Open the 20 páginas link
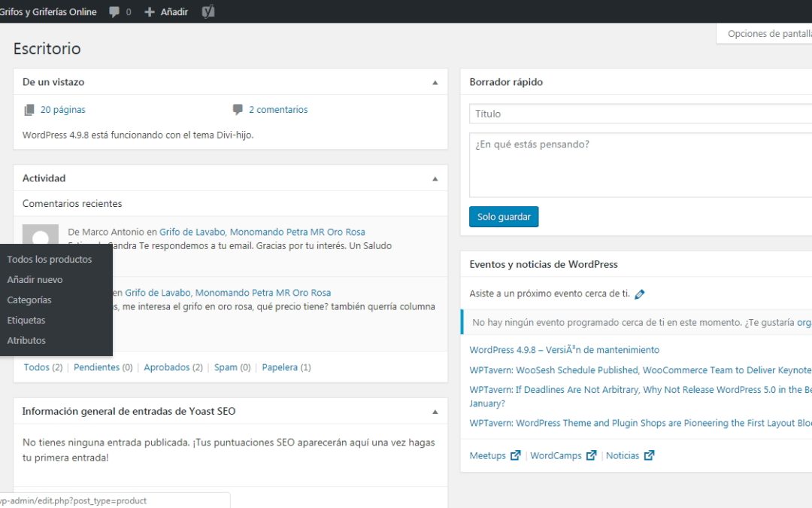The width and height of the screenshot is (812, 508). click(x=63, y=110)
